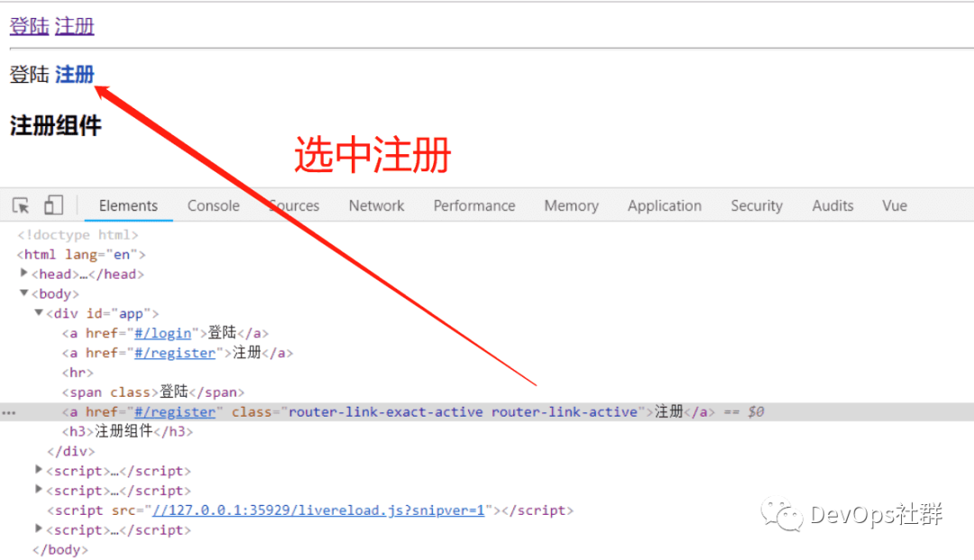The width and height of the screenshot is (974, 560).
Task: Activate the inspect element picker icon
Action: click(21, 205)
